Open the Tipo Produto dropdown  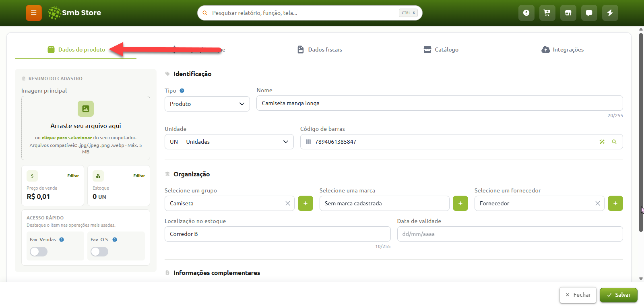click(207, 104)
